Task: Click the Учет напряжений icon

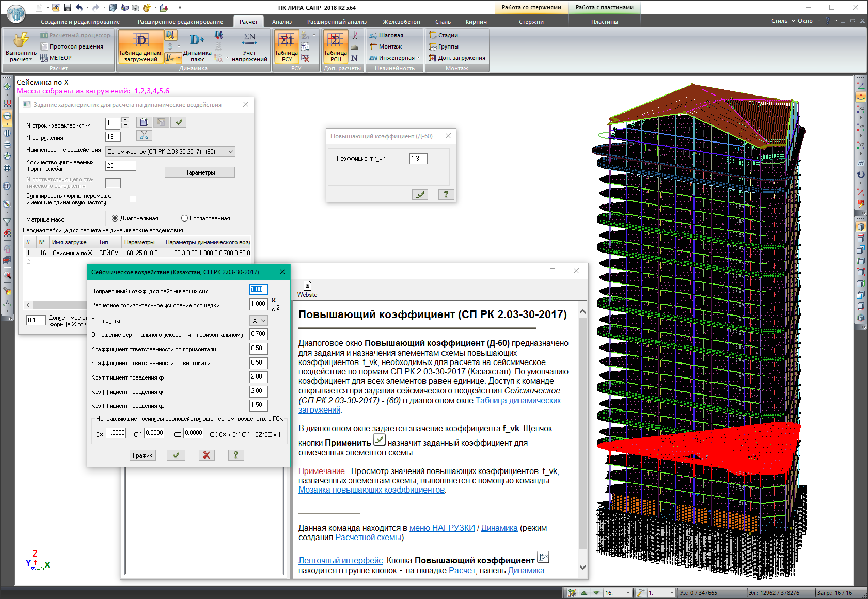Action: click(249, 41)
